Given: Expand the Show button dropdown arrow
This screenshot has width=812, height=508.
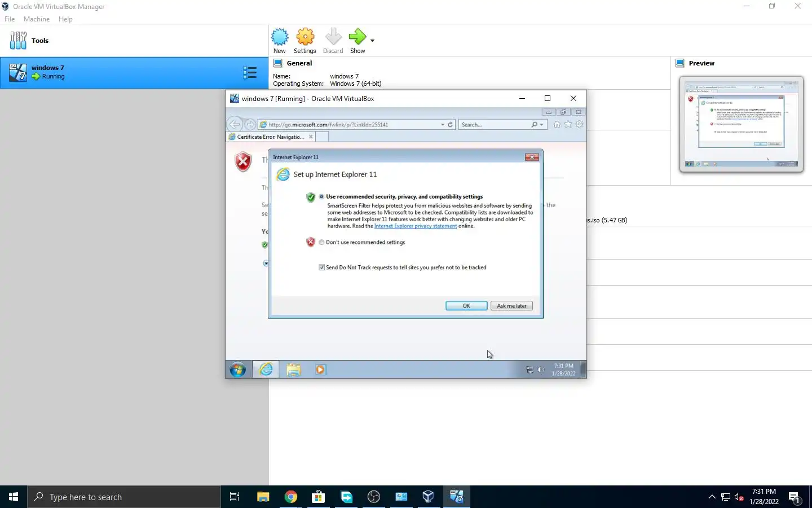Looking at the screenshot, I should [372, 41].
